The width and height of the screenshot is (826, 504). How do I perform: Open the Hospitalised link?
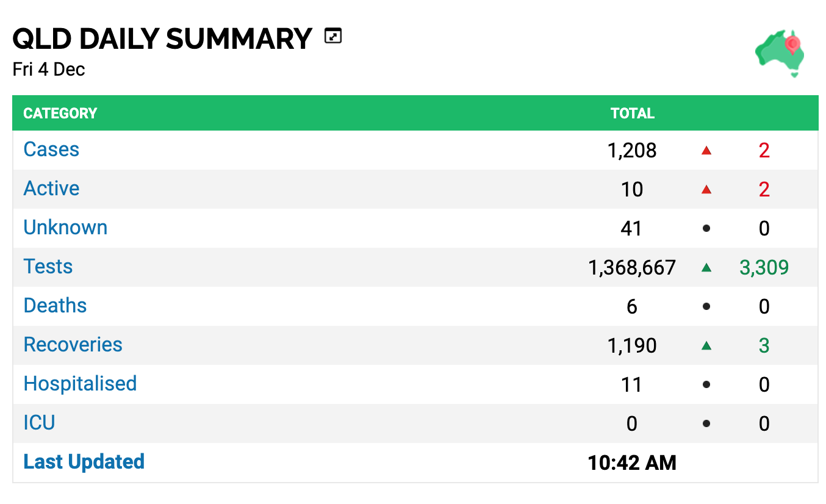80,384
